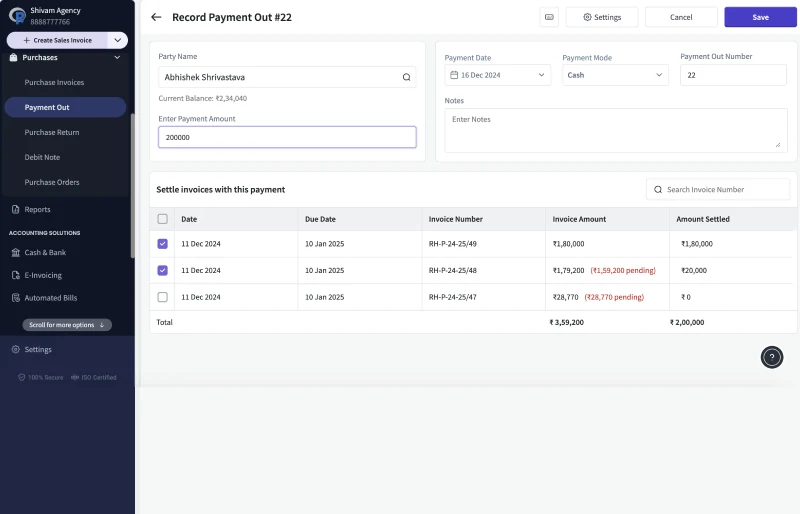Click the Invoice Amount column header

[x=579, y=219]
